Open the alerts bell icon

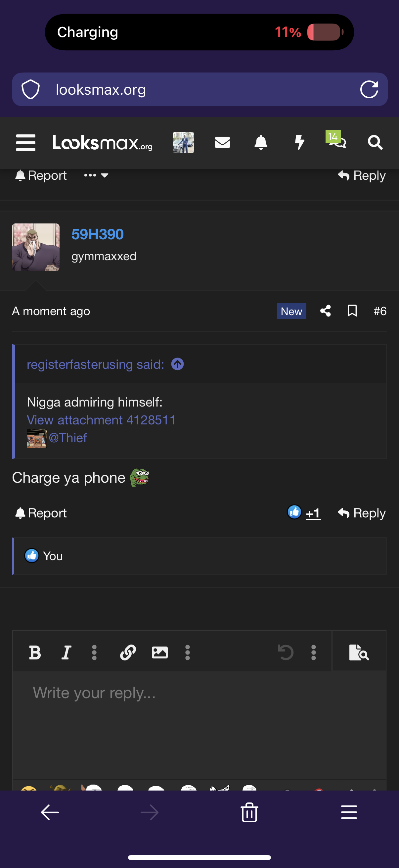click(x=261, y=143)
